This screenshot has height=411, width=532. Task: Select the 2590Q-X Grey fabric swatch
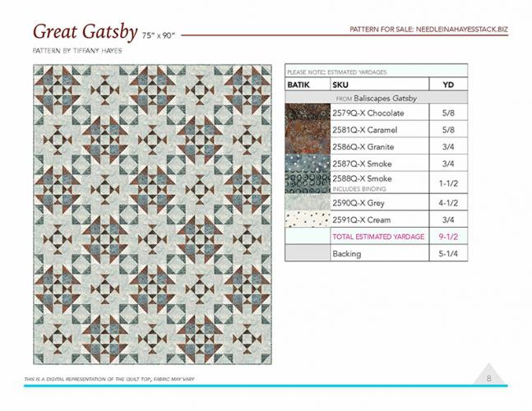click(x=307, y=201)
